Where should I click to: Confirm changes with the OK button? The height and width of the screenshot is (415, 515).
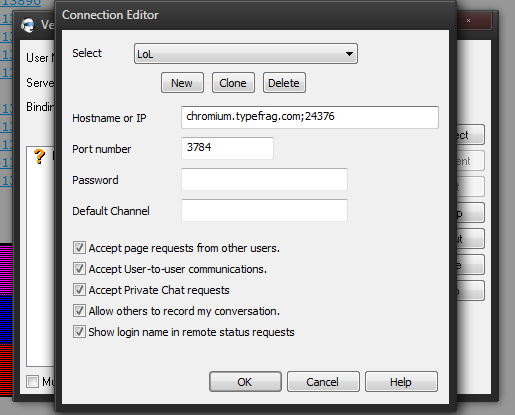click(x=245, y=382)
